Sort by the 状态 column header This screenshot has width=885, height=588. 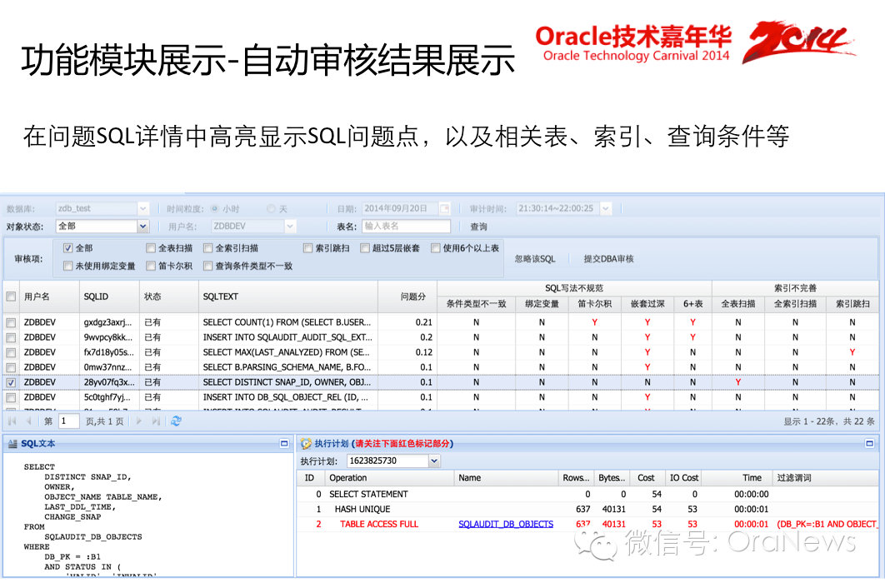(169, 296)
